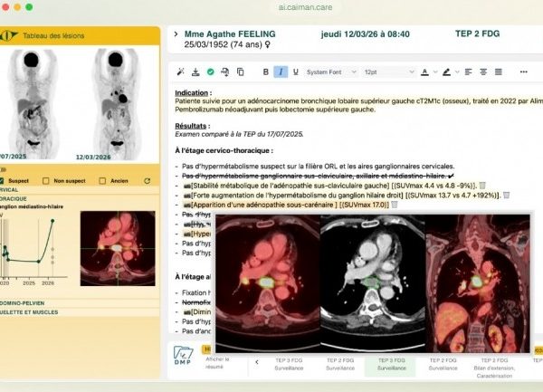
Task: Click the ai.caiman.care address bar
Action: [x=306, y=7]
